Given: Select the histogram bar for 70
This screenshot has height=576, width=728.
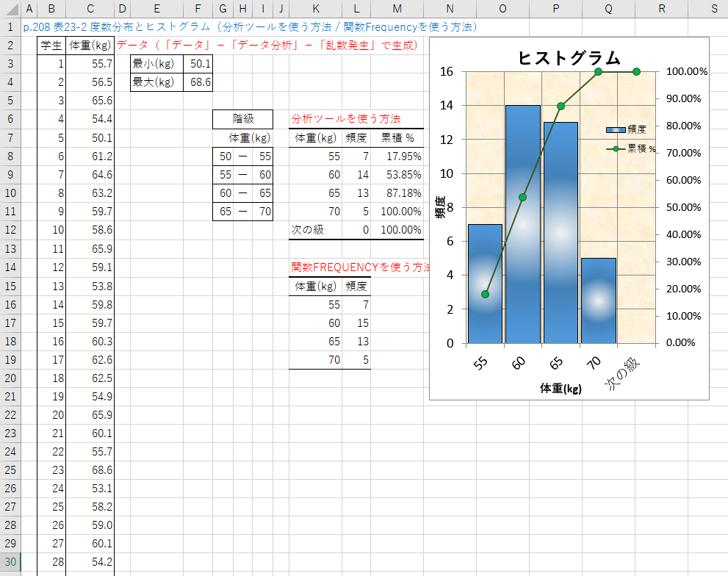Looking at the screenshot, I should 599,300.
